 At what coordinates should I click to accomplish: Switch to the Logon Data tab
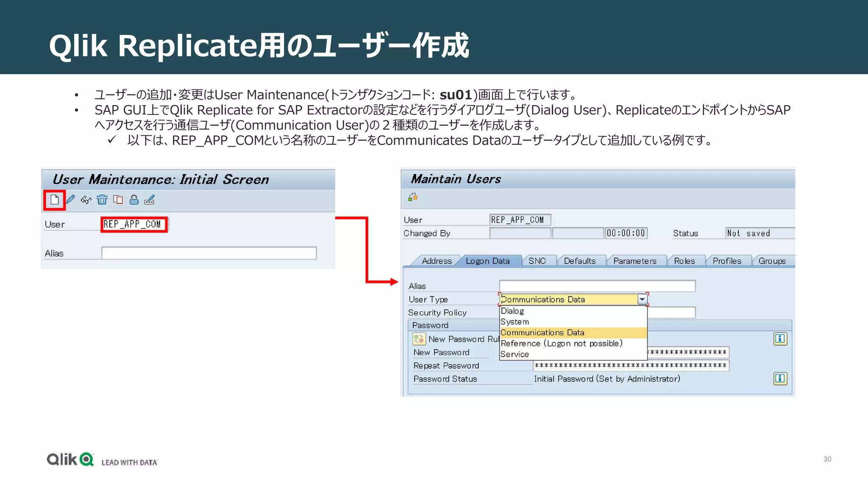(x=488, y=261)
